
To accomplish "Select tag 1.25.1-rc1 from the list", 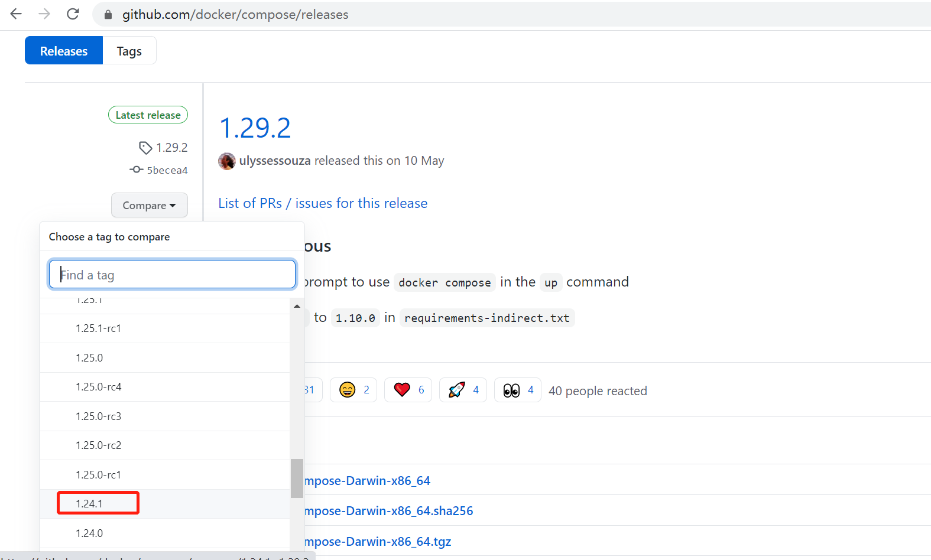I will [165, 328].
